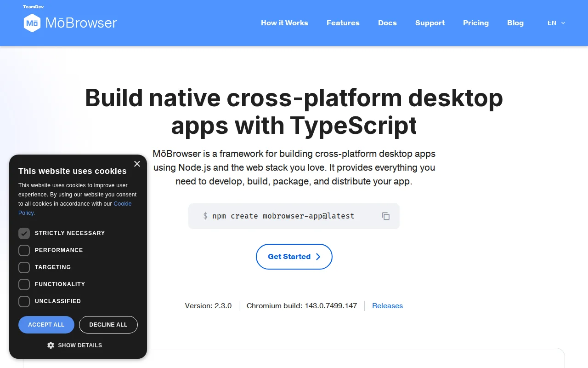Enable the Unclassified cookies checkbox

24,301
